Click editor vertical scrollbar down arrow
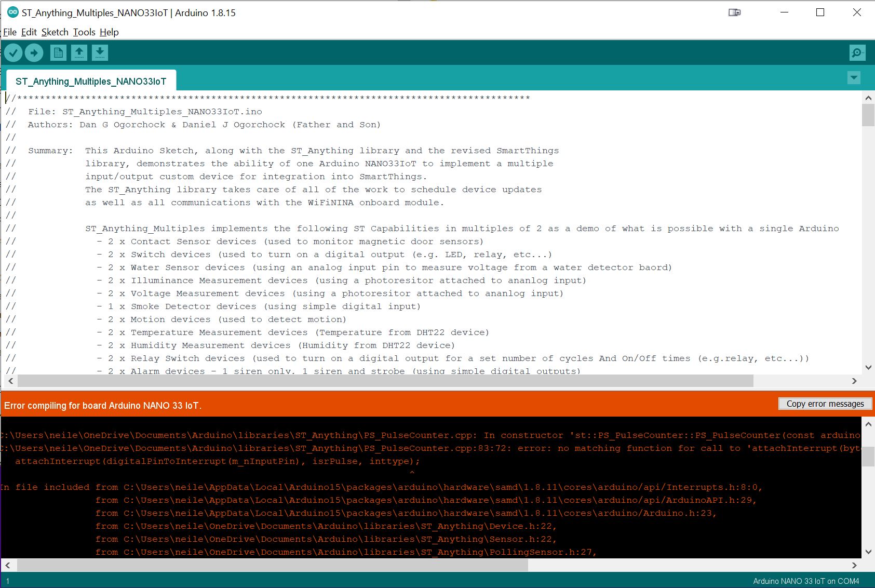Image resolution: width=875 pixels, height=588 pixels. point(868,367)
